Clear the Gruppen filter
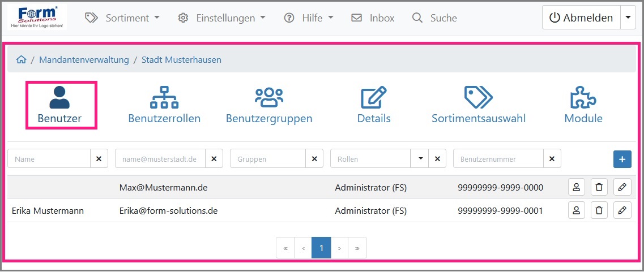This screenshot has height=272, width=644. tap(314, 159)
